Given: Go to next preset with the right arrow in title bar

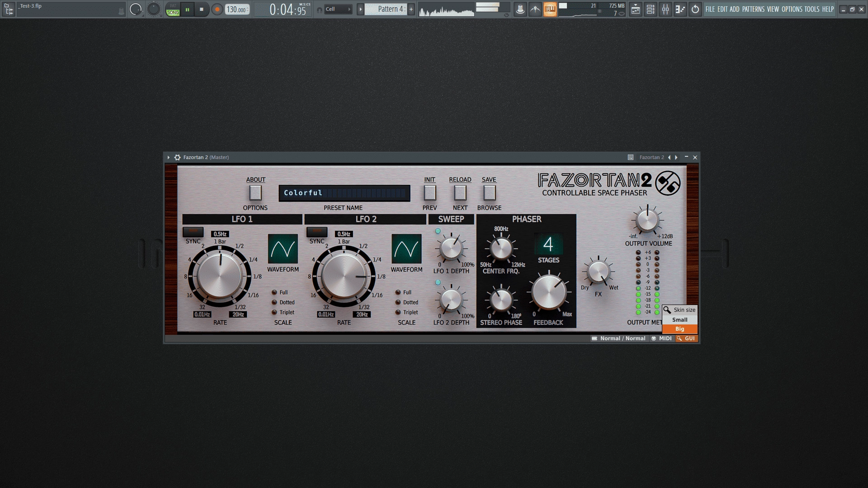Looking at the screenshot, I should 676,157.
